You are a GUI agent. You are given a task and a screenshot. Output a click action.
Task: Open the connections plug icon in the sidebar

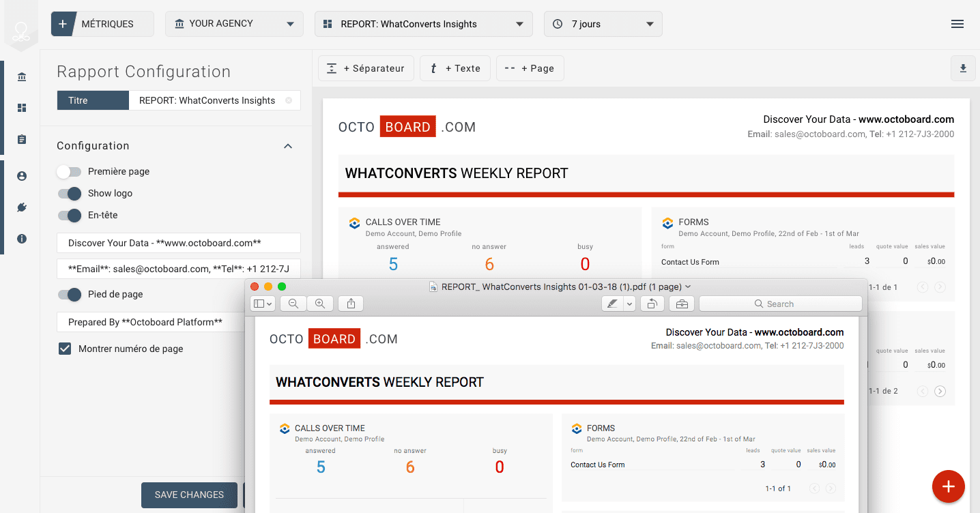[22, 207]
